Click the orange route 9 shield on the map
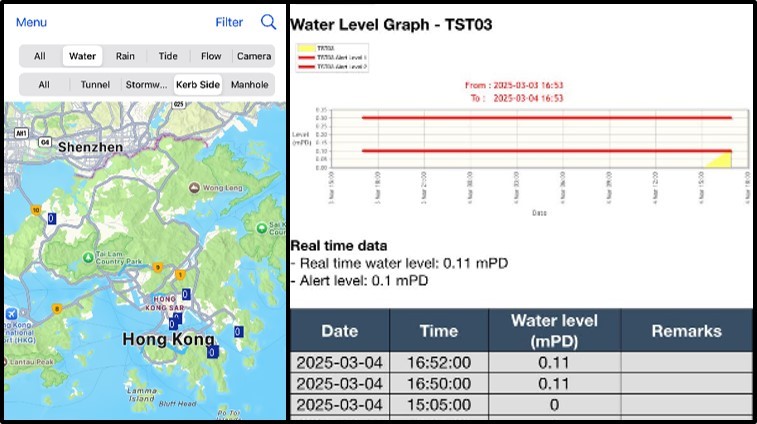This screenshot has width=757, height=424. (x=157, y=267)
